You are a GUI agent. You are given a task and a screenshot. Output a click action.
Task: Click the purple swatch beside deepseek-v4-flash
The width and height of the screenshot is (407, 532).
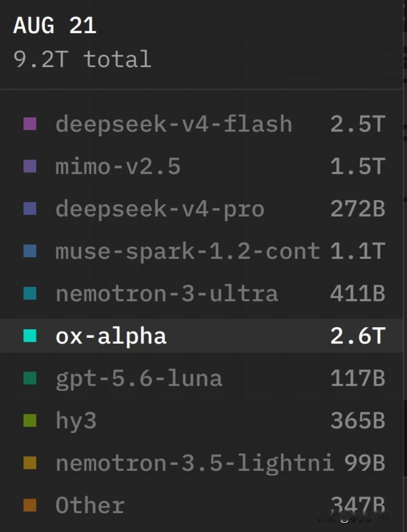30,124
